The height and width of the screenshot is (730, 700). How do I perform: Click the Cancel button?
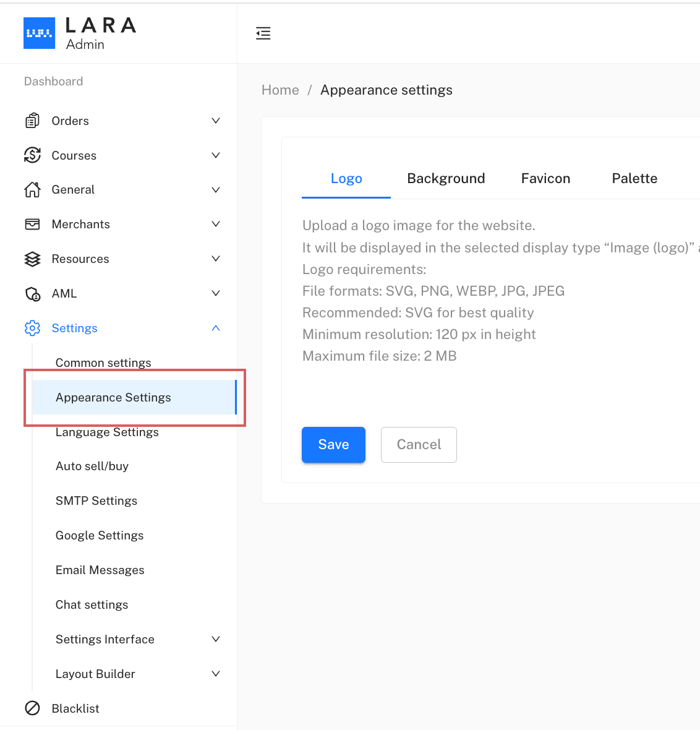coord(419,445)
